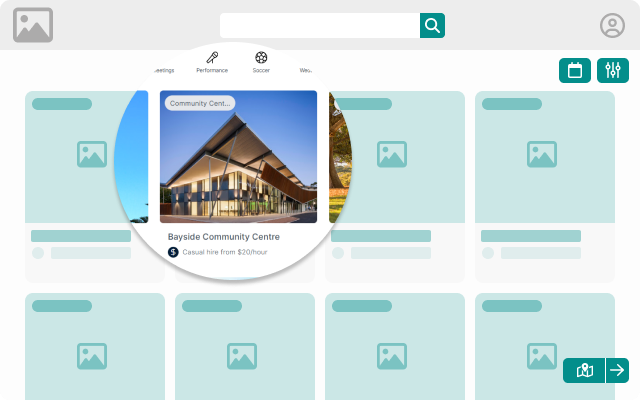Click the Casual hire from $20/hour text
The width and height of the screenshot is (640, 400).
pos(225,252)
